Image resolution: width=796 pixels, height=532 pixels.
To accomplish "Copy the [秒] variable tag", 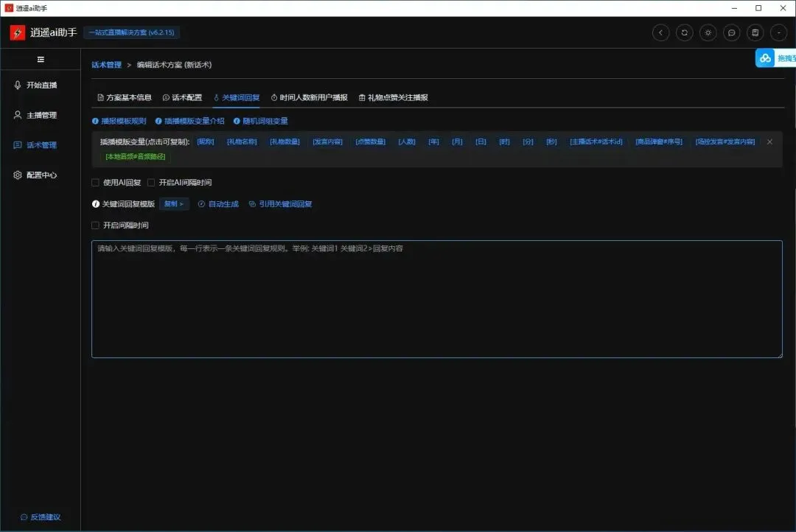I will tap(551, 141).
